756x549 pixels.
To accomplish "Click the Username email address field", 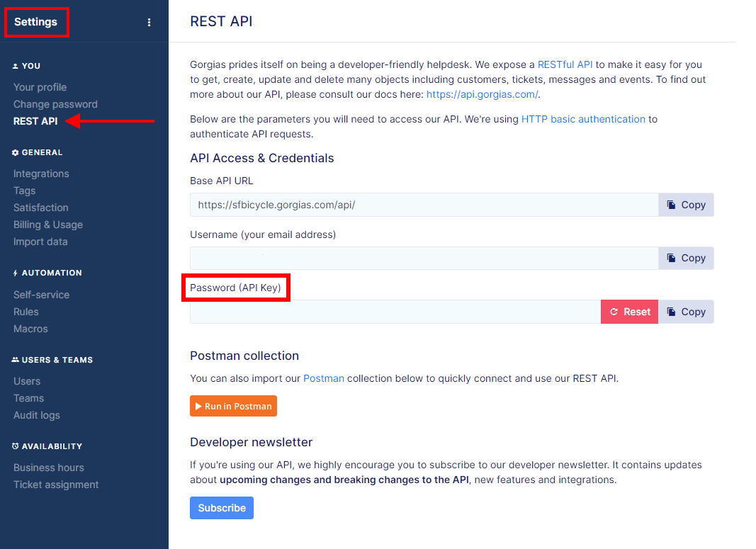I will (424, 258).
